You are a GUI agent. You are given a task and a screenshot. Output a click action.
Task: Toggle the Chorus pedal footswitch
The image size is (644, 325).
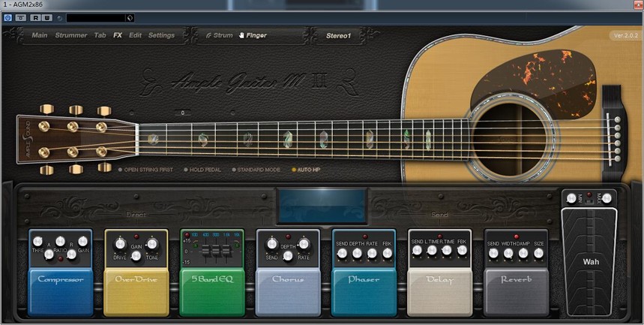288,292
